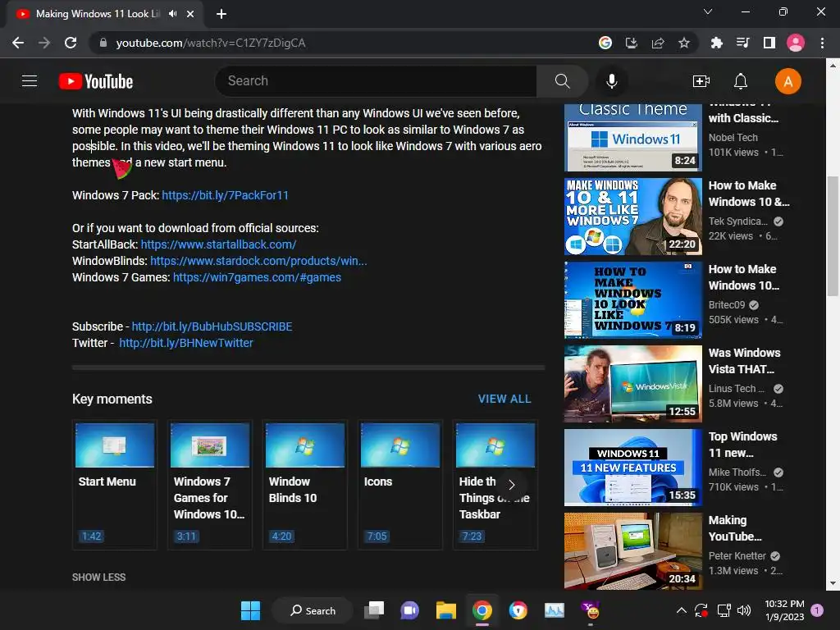The height and width of the screenshot is (630, 840).
Task: Open the BubHubSUBSCRIBE link
Action: pos(212,326)
